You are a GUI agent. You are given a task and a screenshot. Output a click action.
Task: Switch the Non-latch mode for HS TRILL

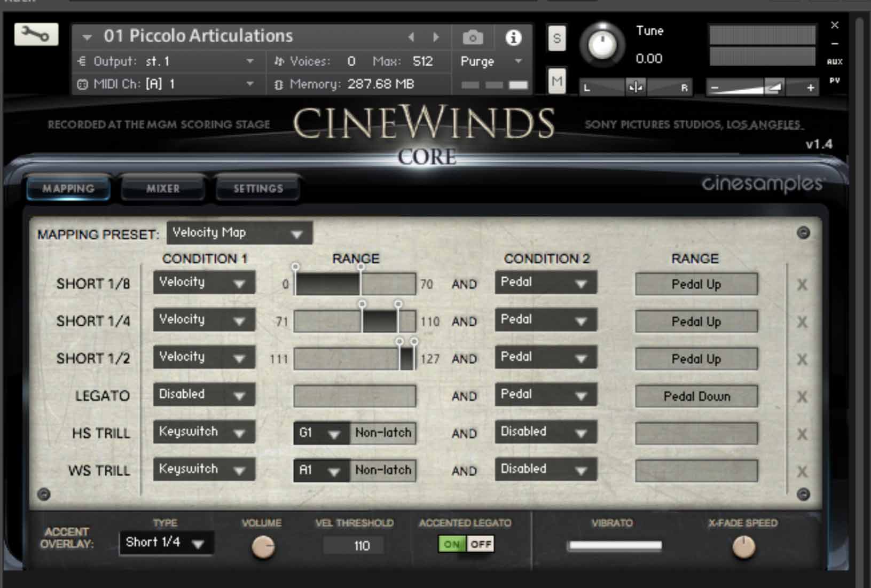382,433
